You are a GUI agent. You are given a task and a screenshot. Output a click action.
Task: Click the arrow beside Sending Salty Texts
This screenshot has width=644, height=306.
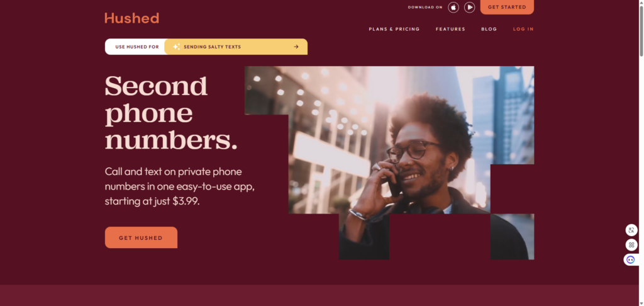296,47
